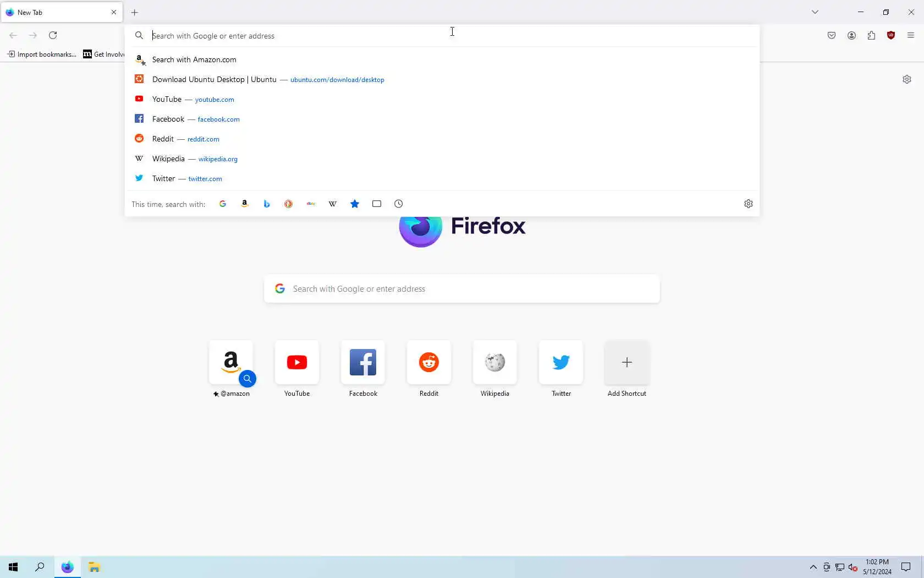Open the Firefox account menu
This screenshot has height=578, width=924.
point(851,35)
